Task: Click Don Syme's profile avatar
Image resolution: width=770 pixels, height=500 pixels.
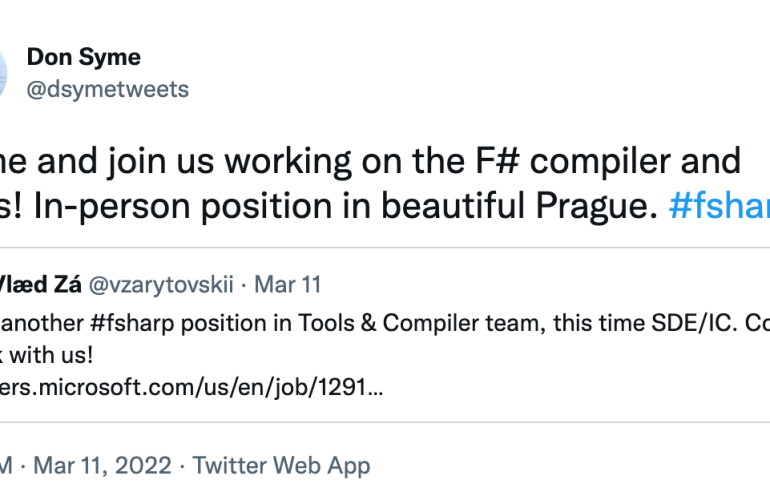Action: pyautogui.click(x=3, y=73)
